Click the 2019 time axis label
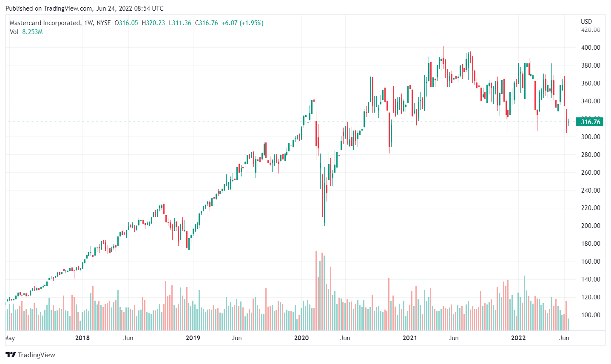This screenshot has width=611, height=364. click(x=193, y=338)
